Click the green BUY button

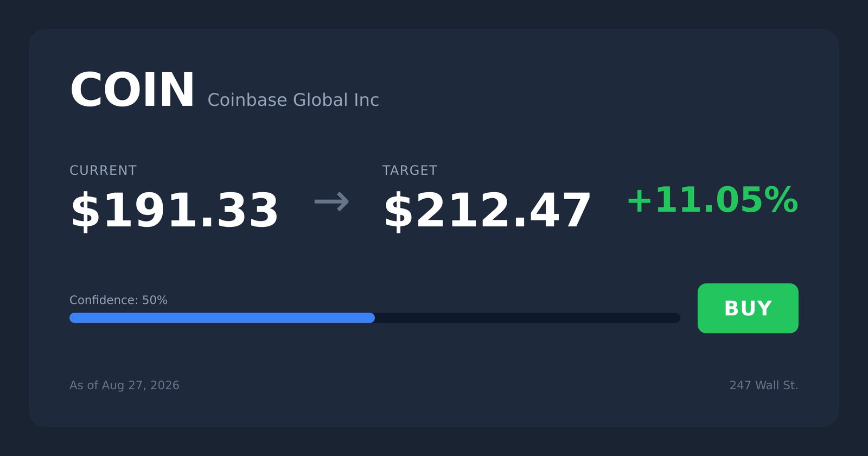tap(748, 308)
